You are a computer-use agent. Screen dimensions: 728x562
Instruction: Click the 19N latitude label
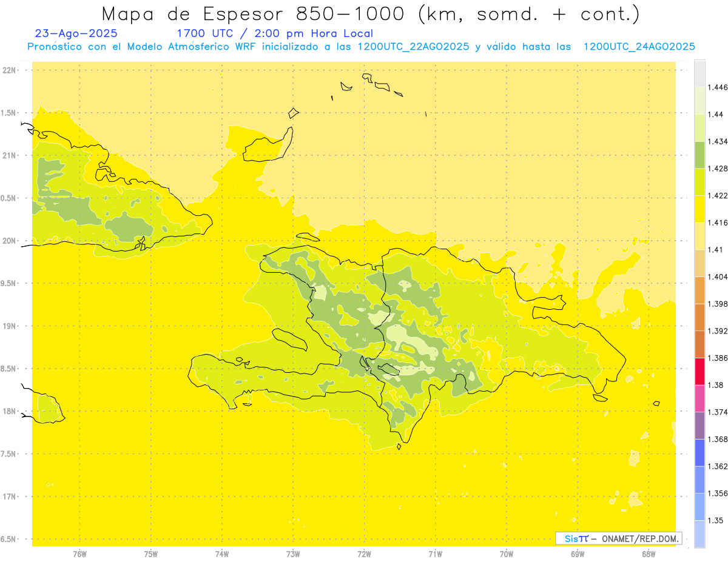tap(9, 326)
